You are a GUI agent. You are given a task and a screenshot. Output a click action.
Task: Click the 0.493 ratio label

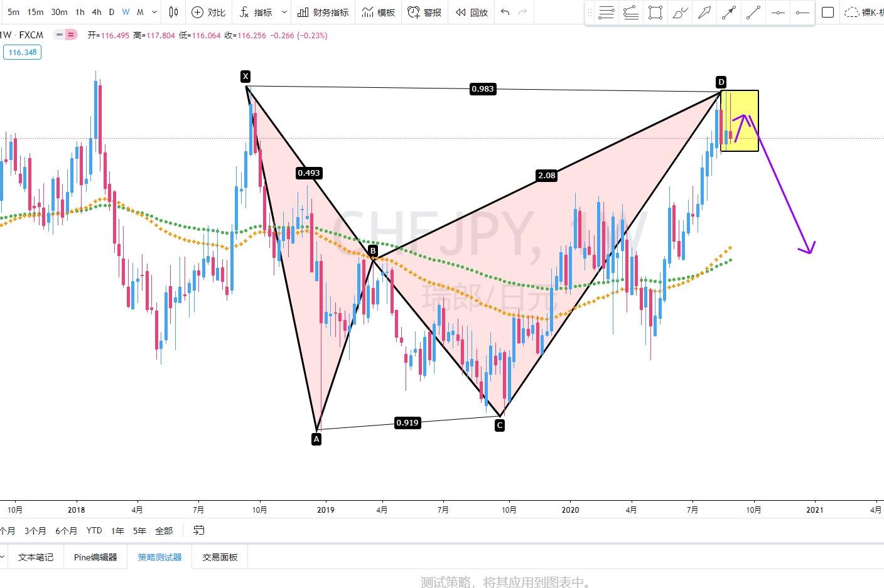tap(309, 173)
